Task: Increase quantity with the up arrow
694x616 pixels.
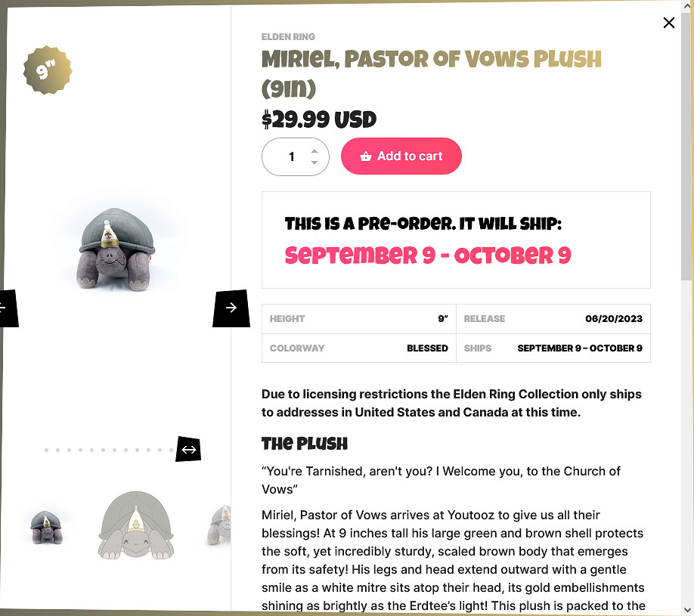Action: [314, 151]
